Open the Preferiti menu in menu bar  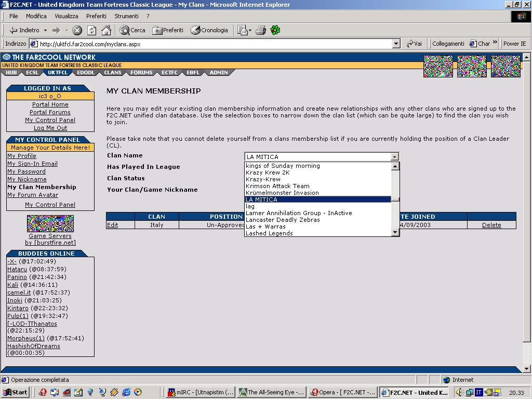[x=96, y=16]
